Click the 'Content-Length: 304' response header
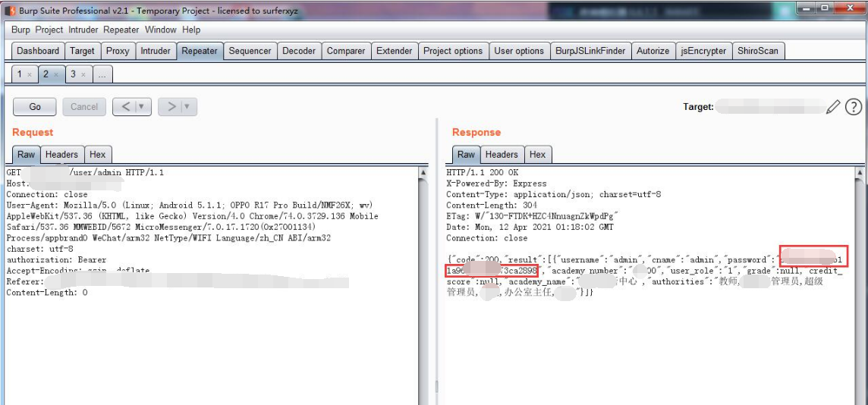The height and width of the screenshot is (405, 868). tap(492, 206)
